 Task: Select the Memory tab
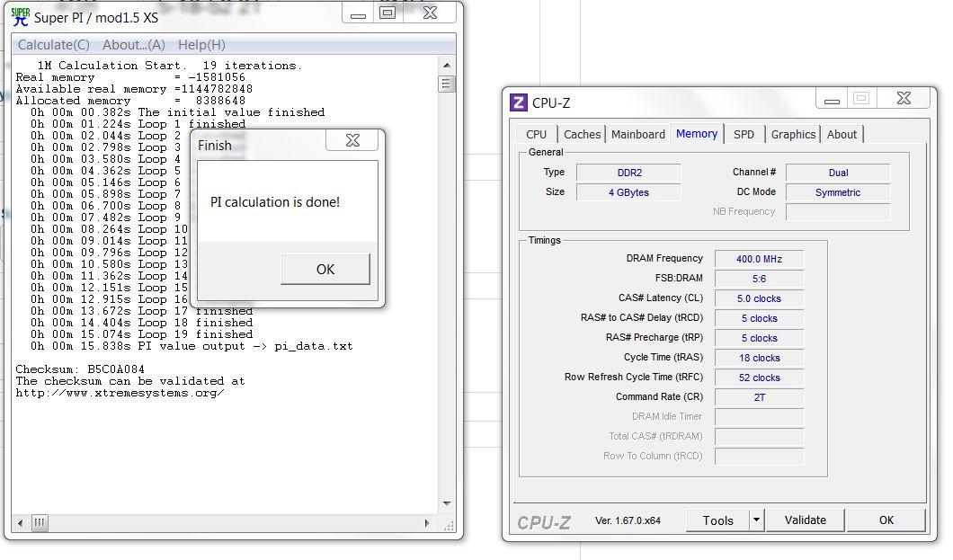click(x=697, y=134)
